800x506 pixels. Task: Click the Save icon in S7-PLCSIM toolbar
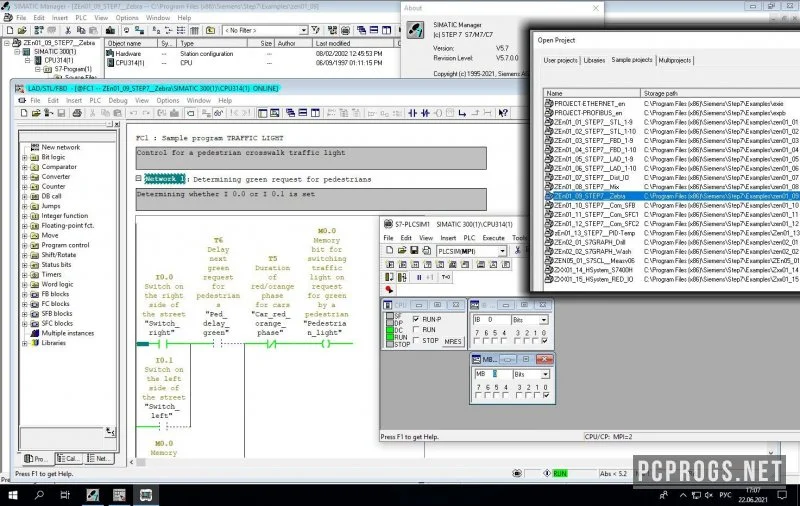414,250
